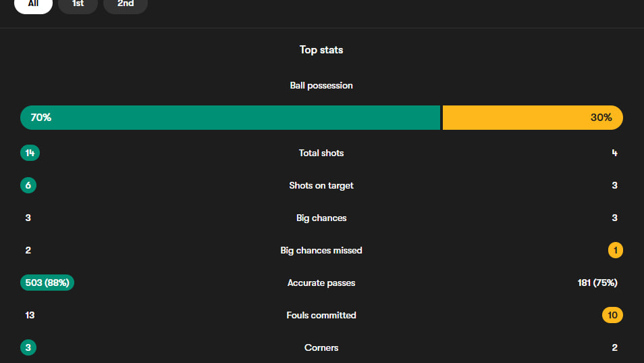Click the yellow 10 fouls badge
The height and width of the screenshot is (363, 644).
612,316
